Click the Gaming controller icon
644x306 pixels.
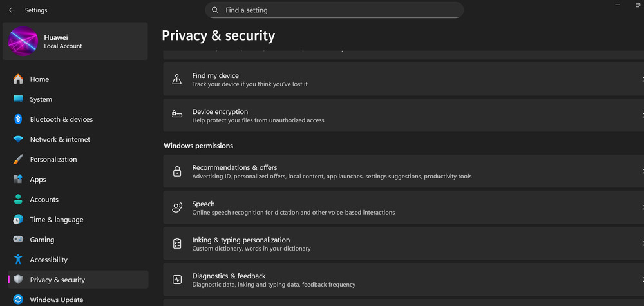[18, 240]
